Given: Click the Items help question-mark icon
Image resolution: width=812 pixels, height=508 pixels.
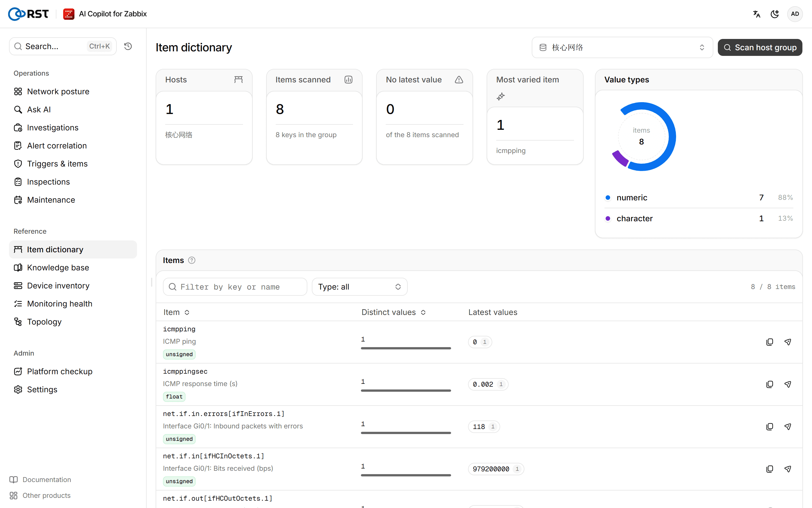Looking at the screenshot, I should pyautogui.click(x=192, y=260).
